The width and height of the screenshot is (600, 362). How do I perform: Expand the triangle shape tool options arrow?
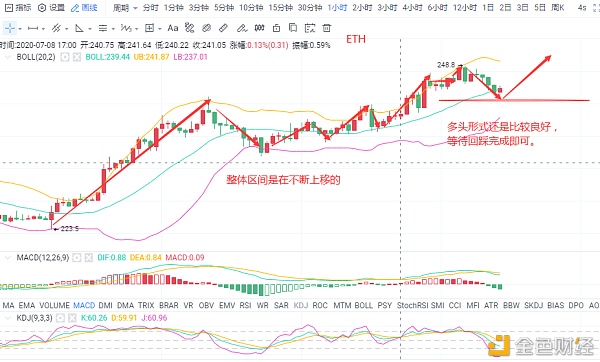pyautogui.click(x=90, y=29)
